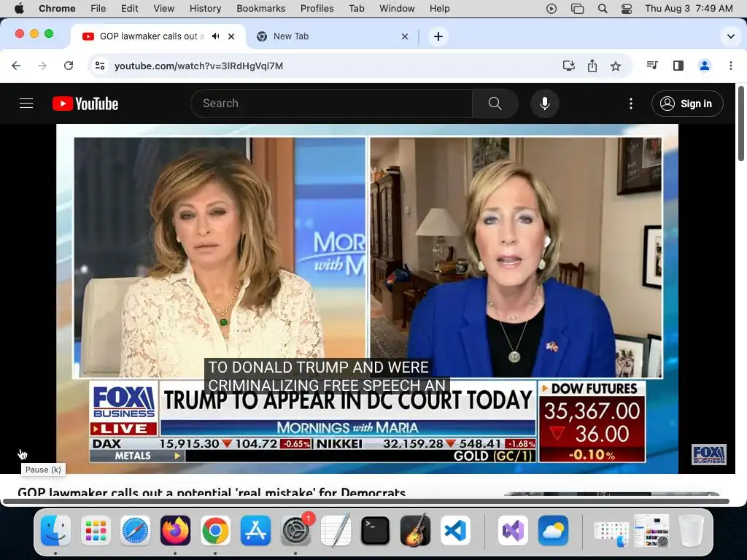Screen dimensions: 747x560
Task: Go back with the browser back arrow
Action: coord(16,66)
